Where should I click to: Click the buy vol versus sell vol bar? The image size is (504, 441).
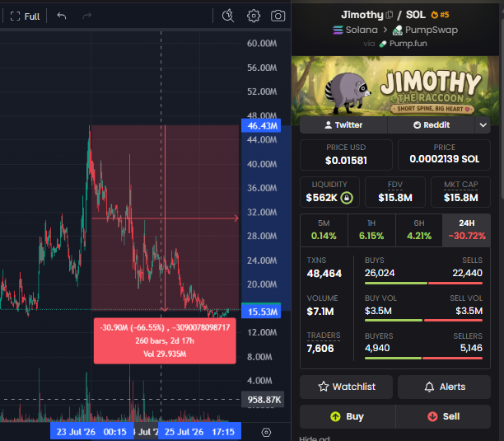click(x=423, y=321)
